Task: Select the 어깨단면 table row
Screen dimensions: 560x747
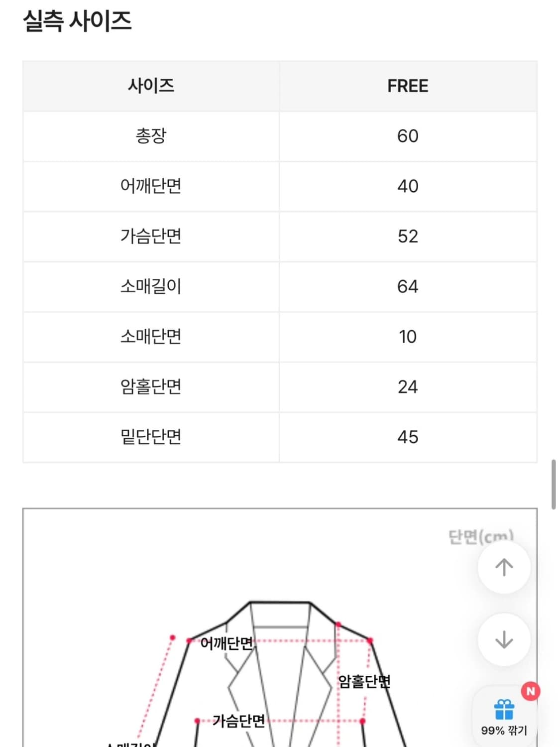Action: click(150, 187)
